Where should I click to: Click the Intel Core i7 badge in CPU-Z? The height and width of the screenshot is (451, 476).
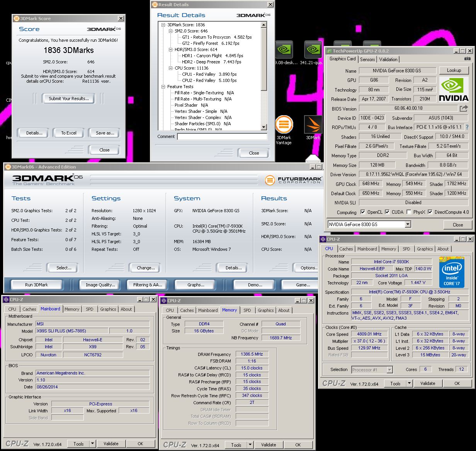(452, 272)
